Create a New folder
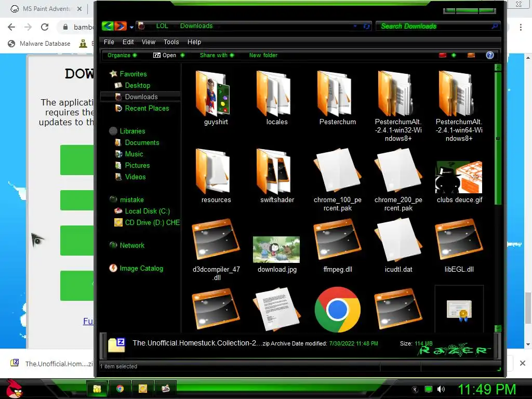 263,55
